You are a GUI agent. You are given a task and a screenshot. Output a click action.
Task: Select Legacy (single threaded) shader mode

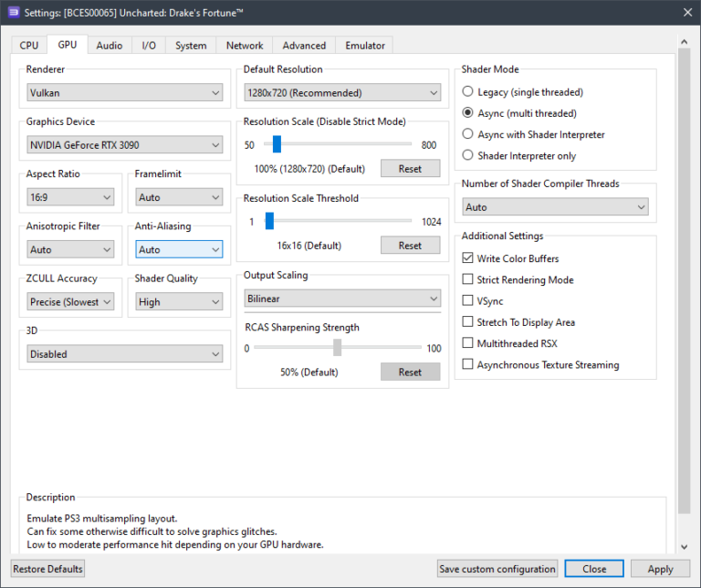(468, 92)
